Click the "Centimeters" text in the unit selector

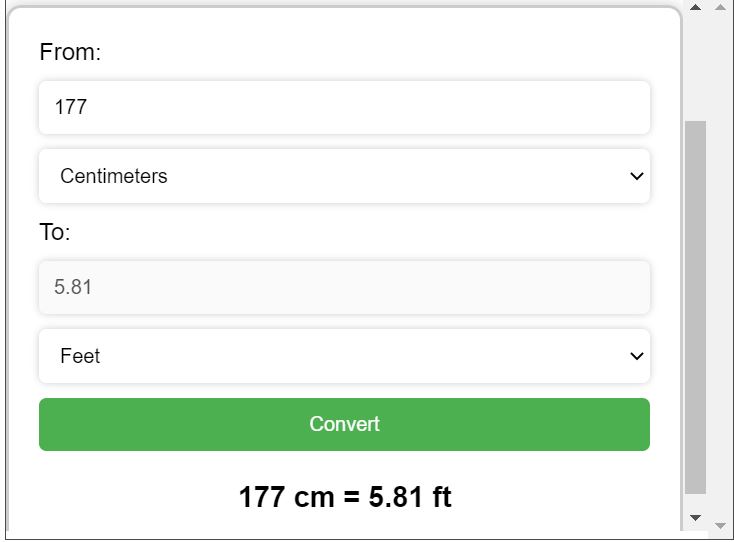coord(114,177)
